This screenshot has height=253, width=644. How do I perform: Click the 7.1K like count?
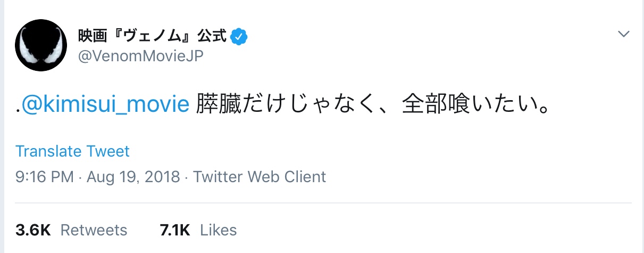(x=174, y=230)
